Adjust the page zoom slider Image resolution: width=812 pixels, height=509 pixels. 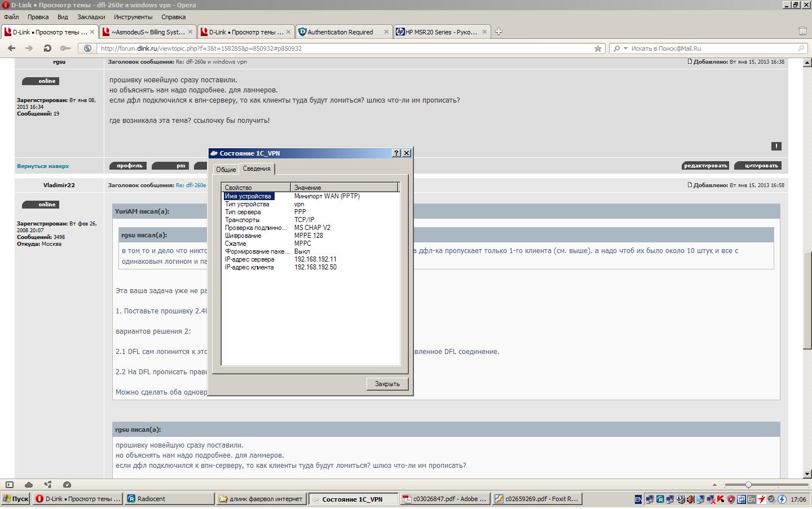point(748,485)
